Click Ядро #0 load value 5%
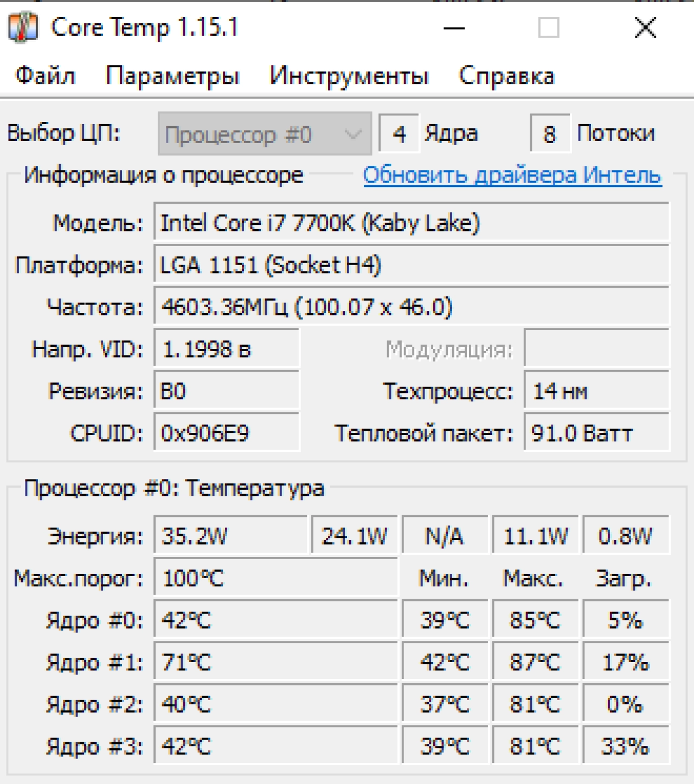Viewport: 694px width, 784px height. point(626,619)
